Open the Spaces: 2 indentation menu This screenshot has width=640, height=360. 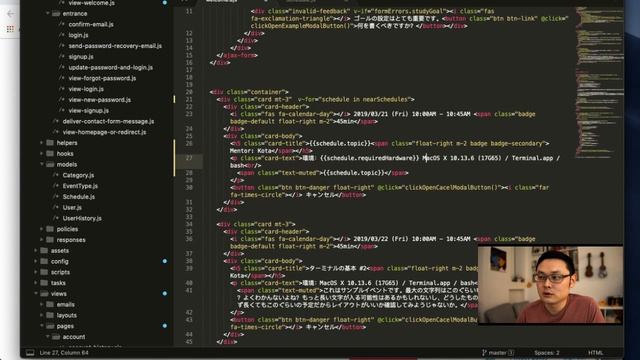547,353
